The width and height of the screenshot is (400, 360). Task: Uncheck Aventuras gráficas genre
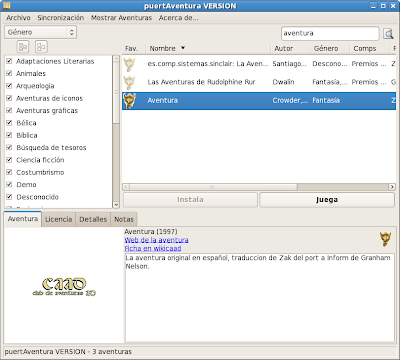pos(9,110)
